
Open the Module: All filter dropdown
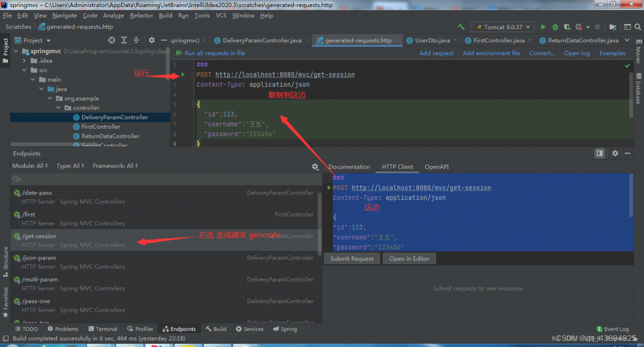coord(30,166)
